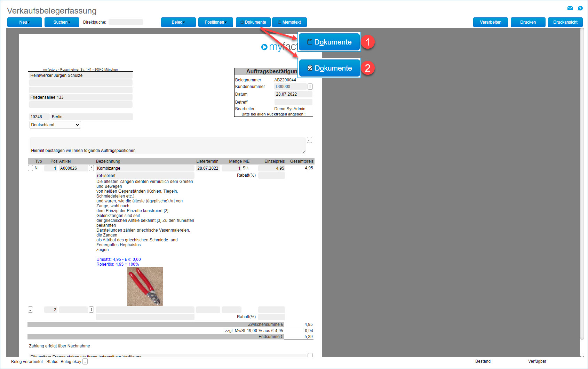The height and width of the screenshot is (369, 588).
Task: Click the Liefertermin field of position 1
Action: pos(208,168)
